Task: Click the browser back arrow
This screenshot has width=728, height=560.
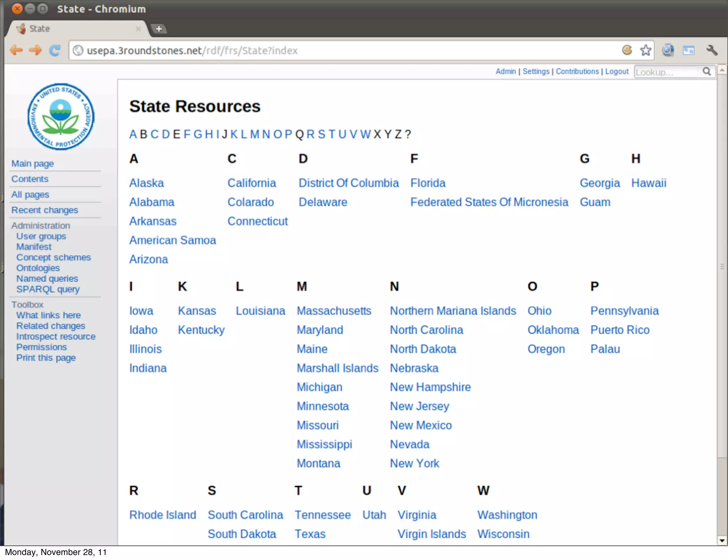Action: tap(16, 50)
